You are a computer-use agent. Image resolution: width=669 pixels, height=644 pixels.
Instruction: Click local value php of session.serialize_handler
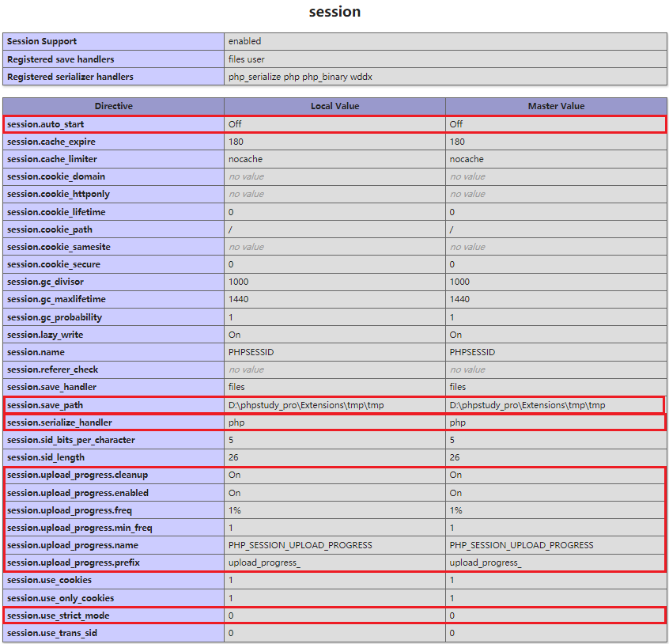tap(236, 423)
